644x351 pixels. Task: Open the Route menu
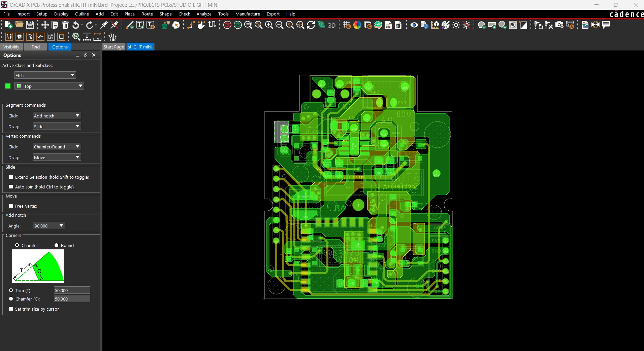point(147,14)
